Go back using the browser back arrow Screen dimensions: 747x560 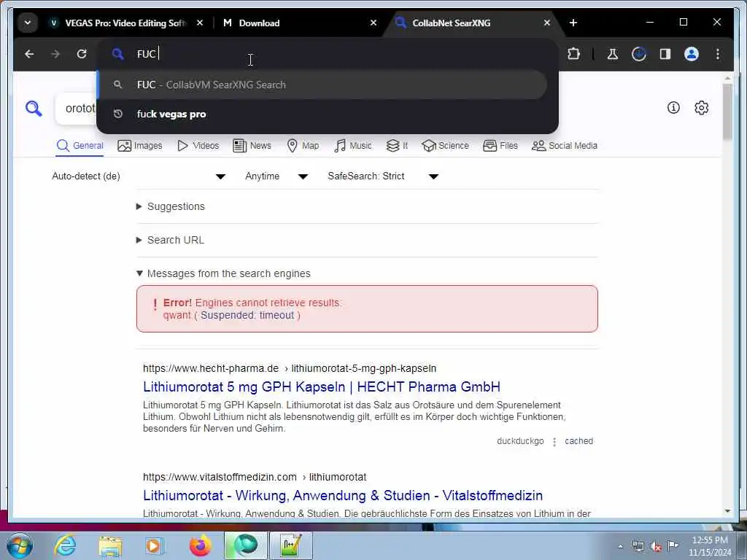coord(29,54)
